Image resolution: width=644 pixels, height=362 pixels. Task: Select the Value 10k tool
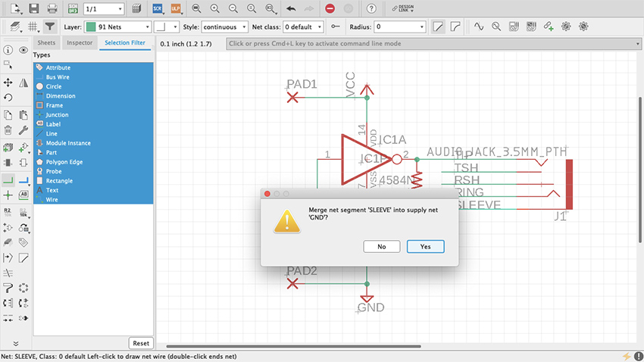click(x=23, y=212)
